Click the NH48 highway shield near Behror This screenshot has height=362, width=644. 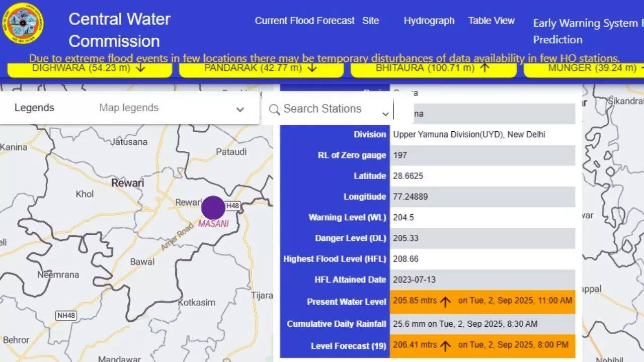[x=66, y=316]
